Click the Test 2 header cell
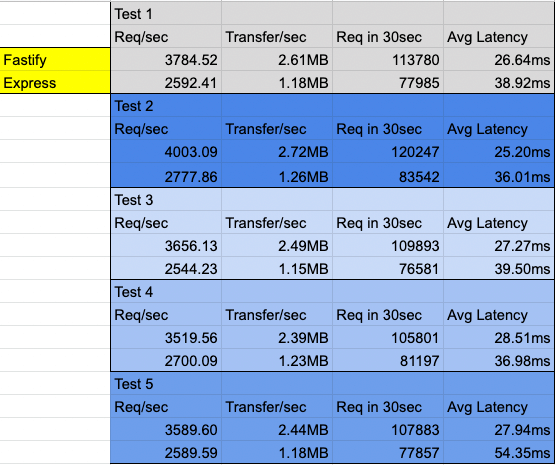 (166, 106)
